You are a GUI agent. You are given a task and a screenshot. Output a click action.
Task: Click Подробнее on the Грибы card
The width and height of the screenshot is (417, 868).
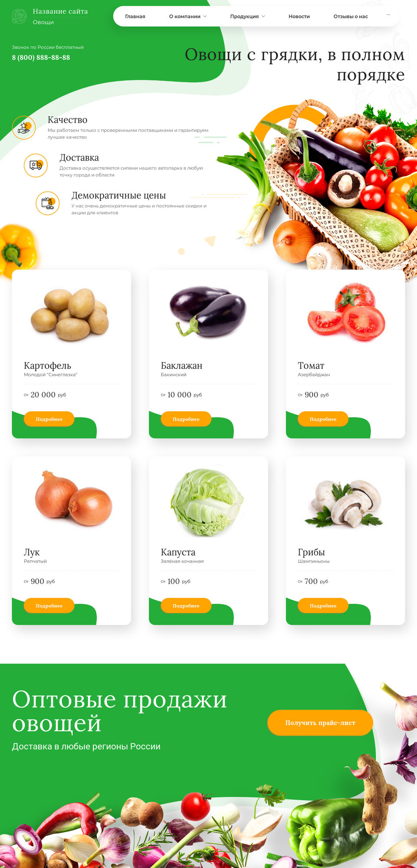323,605
